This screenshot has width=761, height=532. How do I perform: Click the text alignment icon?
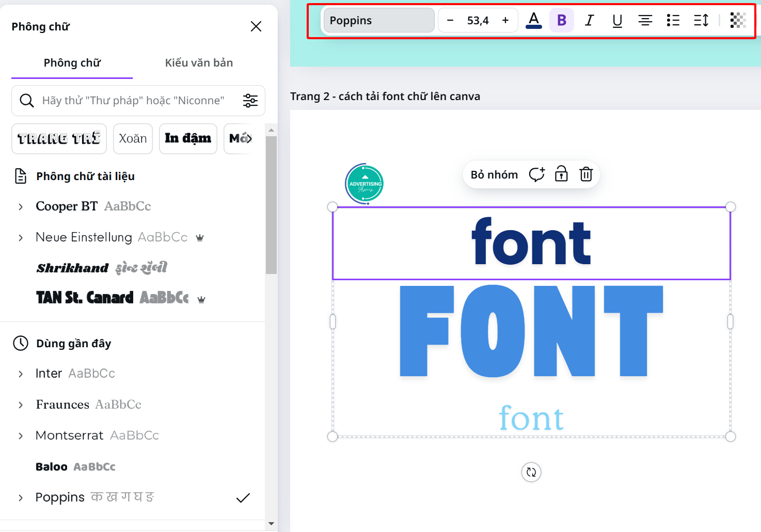645,20
